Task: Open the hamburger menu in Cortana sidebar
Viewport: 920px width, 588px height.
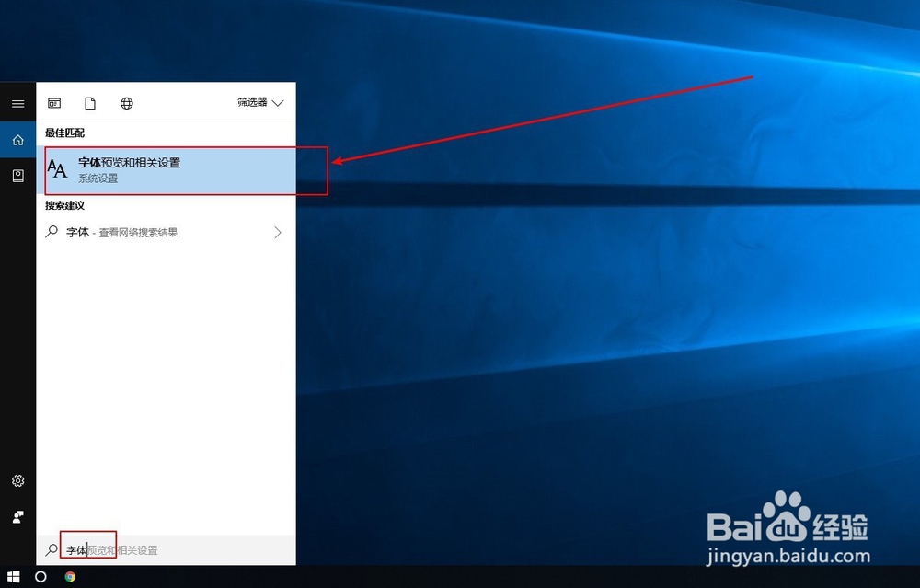Action: [18, 104]
